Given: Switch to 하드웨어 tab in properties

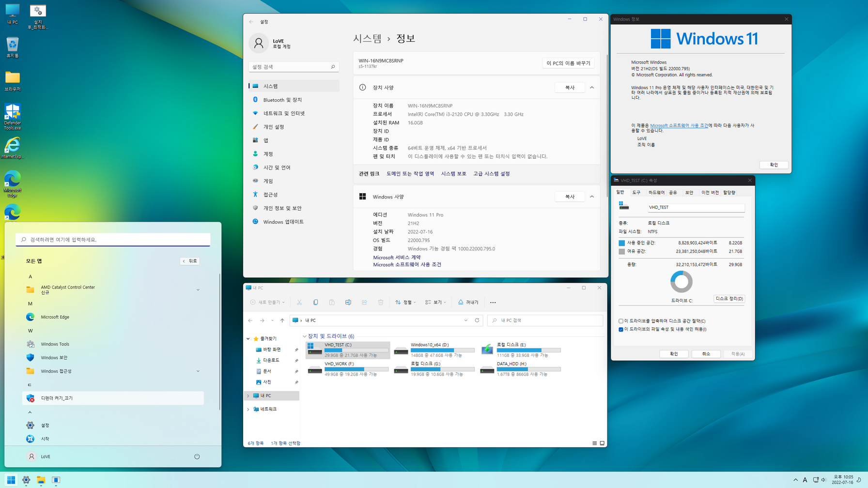Looking at the screenshot, I should (656, 193).
